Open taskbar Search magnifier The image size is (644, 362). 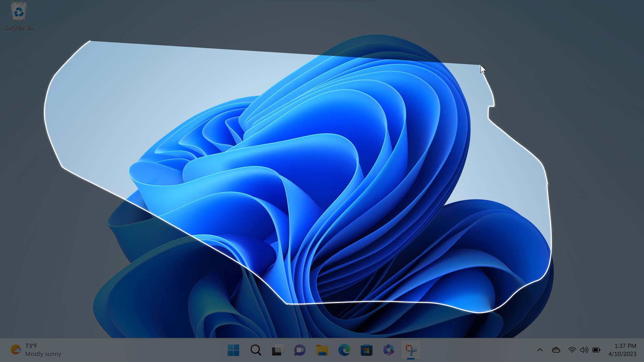click(x=256, y=350)
